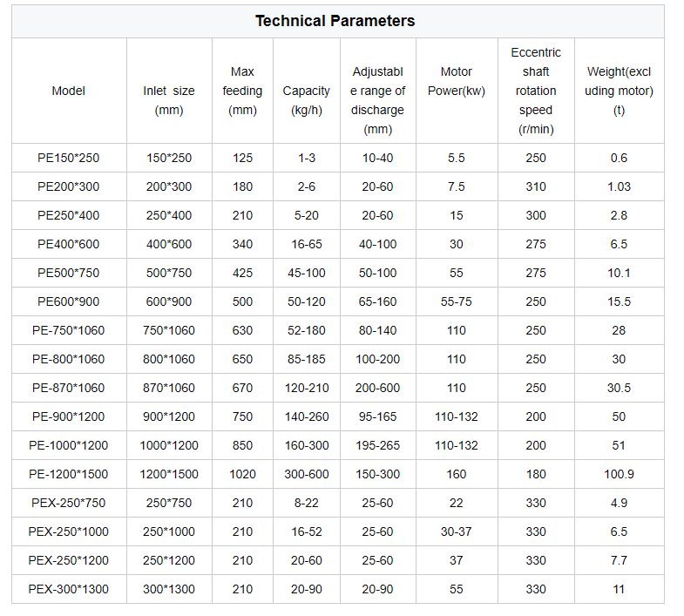Image resolution: width=684 pixels, height=616 pixels.
Task: Click the PE150*250 model cell
Action: click(69, 158)
